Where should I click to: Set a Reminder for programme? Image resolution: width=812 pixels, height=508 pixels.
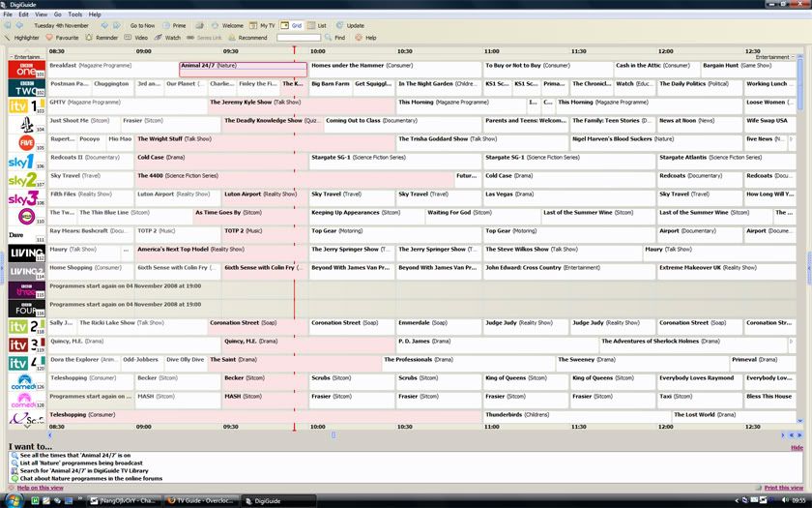point(102,38)
